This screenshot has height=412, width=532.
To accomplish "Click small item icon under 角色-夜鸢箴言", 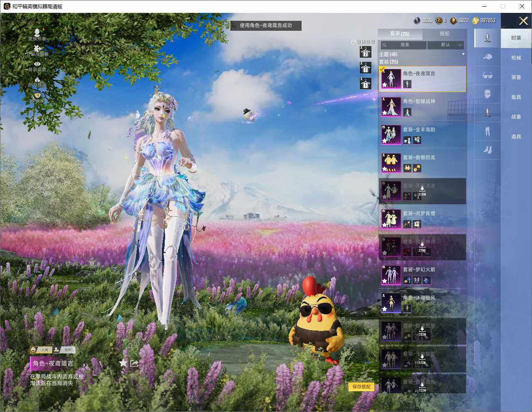I will (407, 84).
